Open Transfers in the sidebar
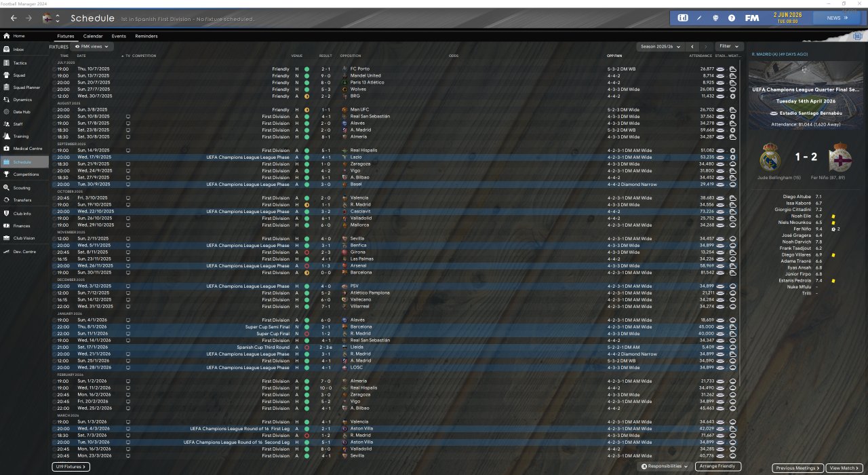This screenshot has height=475, width=868. pyautogui.click(x=24, y=200)
